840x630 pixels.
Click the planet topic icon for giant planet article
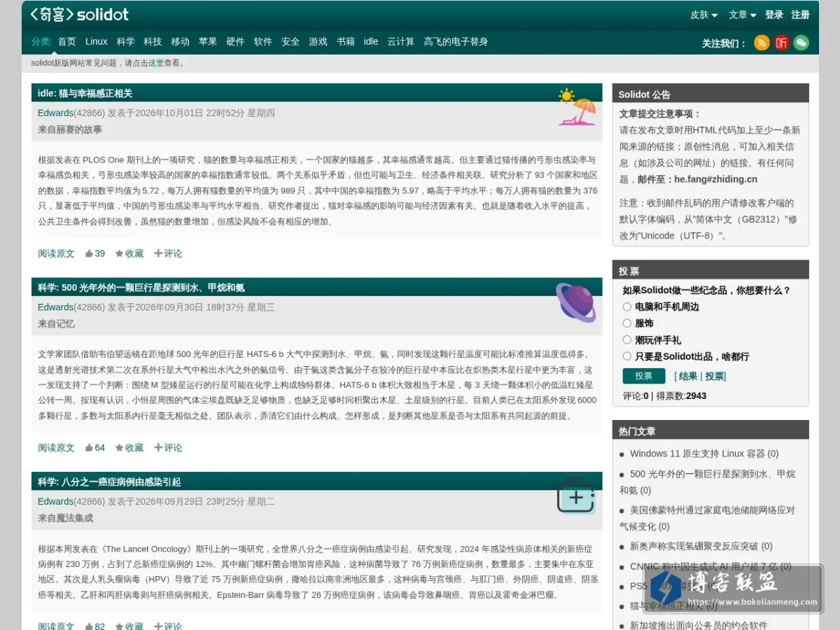click(576, 302)
